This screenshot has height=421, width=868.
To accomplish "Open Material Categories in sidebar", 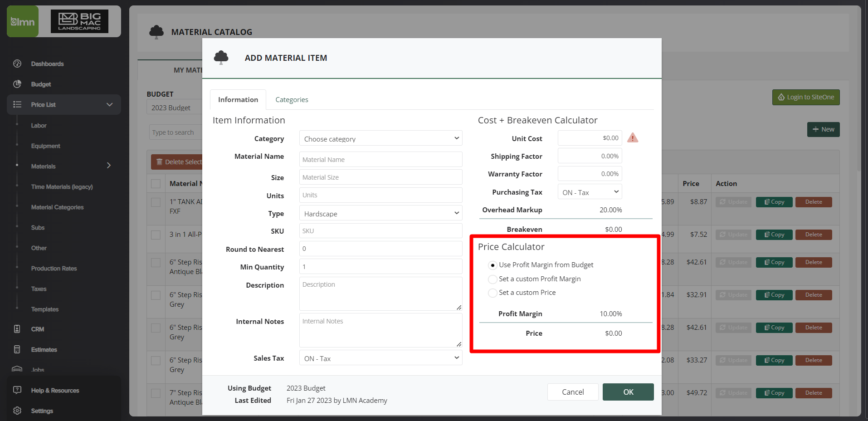I will [57, 207].
